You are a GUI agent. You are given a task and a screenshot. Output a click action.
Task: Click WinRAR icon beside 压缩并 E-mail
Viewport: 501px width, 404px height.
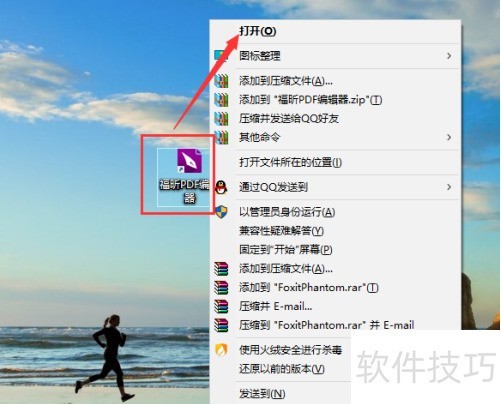[221, 306]
